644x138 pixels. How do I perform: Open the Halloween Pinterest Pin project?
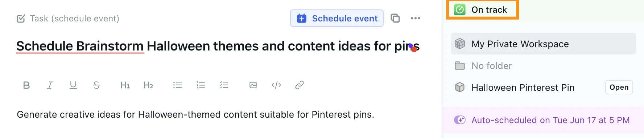(x=619, y=87)
